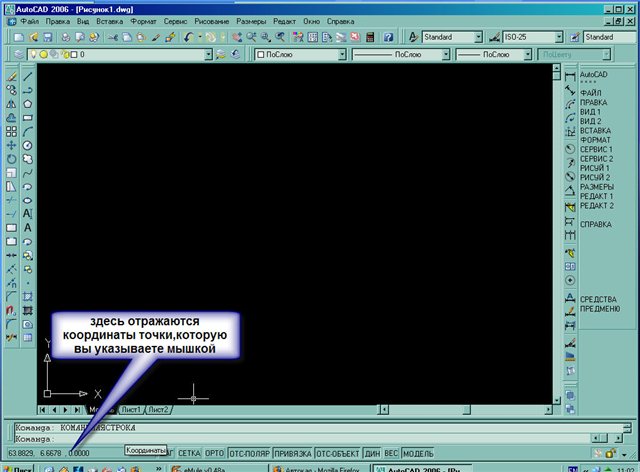Select the Circle drawing tool
Screen dimensions: 640x472
tap(28, 145)
